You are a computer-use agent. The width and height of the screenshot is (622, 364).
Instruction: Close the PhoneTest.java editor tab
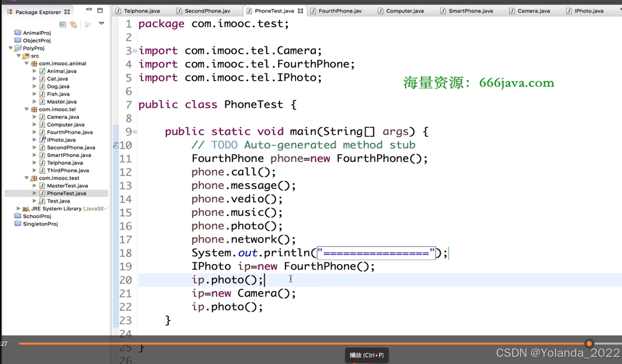(300, 11)
